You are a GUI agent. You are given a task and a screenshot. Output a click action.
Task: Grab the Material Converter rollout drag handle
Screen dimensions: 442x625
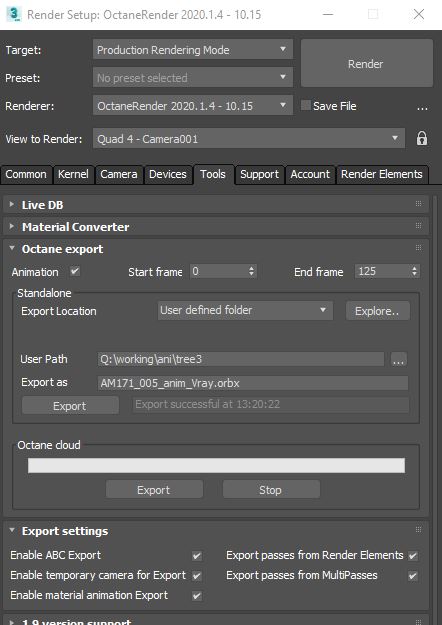click(x=418, y=226)
